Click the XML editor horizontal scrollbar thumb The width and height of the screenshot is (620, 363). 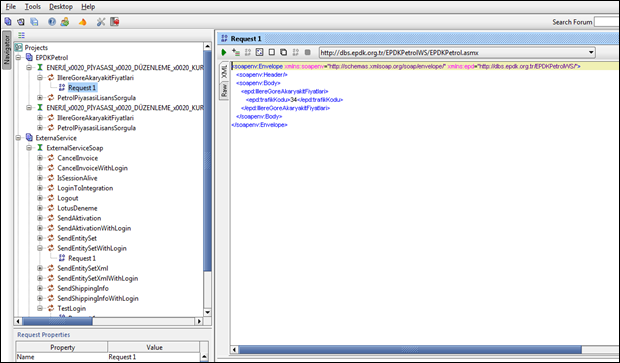[410, 350]
